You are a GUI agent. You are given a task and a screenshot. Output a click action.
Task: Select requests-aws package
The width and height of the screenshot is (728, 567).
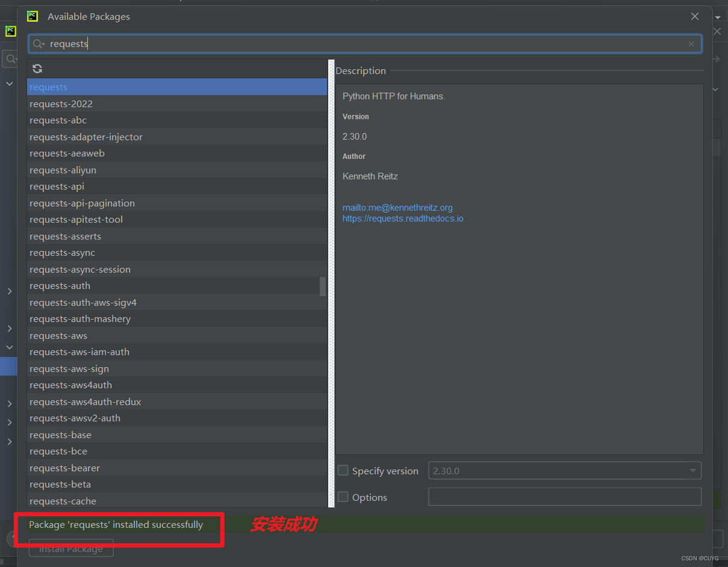pos(177,335)
